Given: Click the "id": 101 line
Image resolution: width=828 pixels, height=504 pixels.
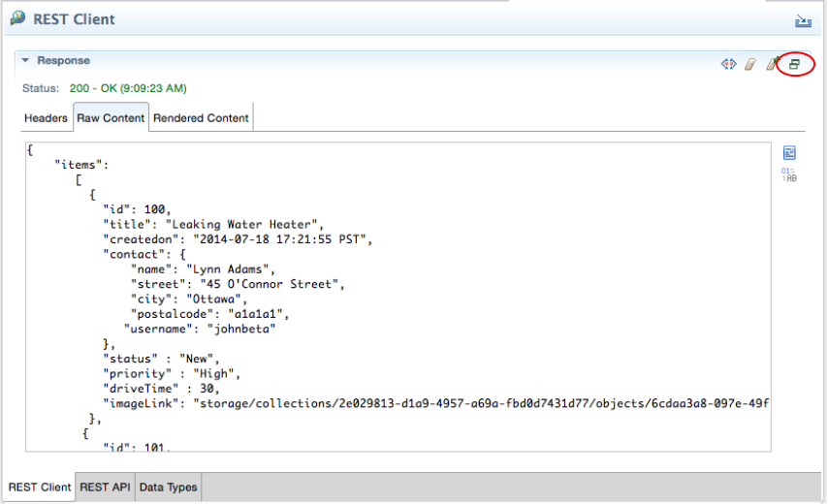Looking at the screenshot, I should click(x=137, y=447).
